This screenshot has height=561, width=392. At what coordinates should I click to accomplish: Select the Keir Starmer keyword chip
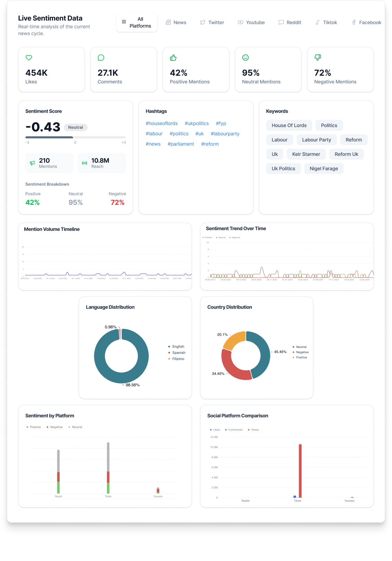pos(306,154)
